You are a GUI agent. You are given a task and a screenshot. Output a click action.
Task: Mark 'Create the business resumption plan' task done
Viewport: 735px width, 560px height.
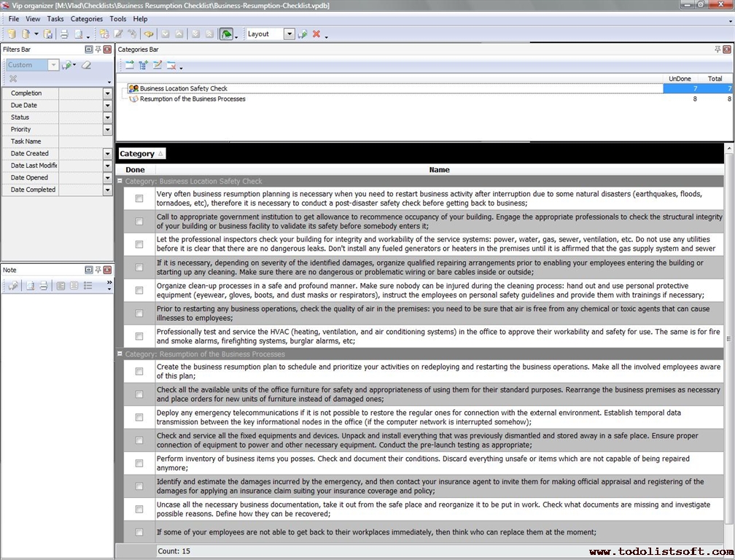[139, 371]
